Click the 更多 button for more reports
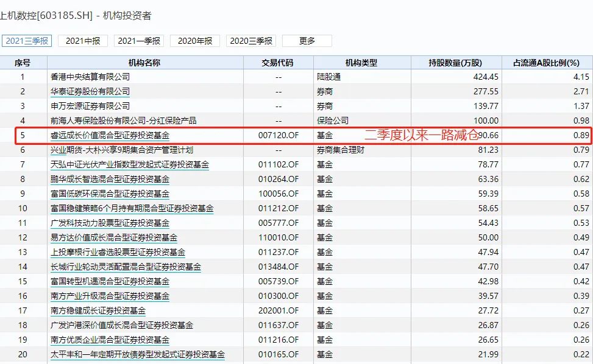The width and height of the screenshot is (593, 364). pos(307,41)
